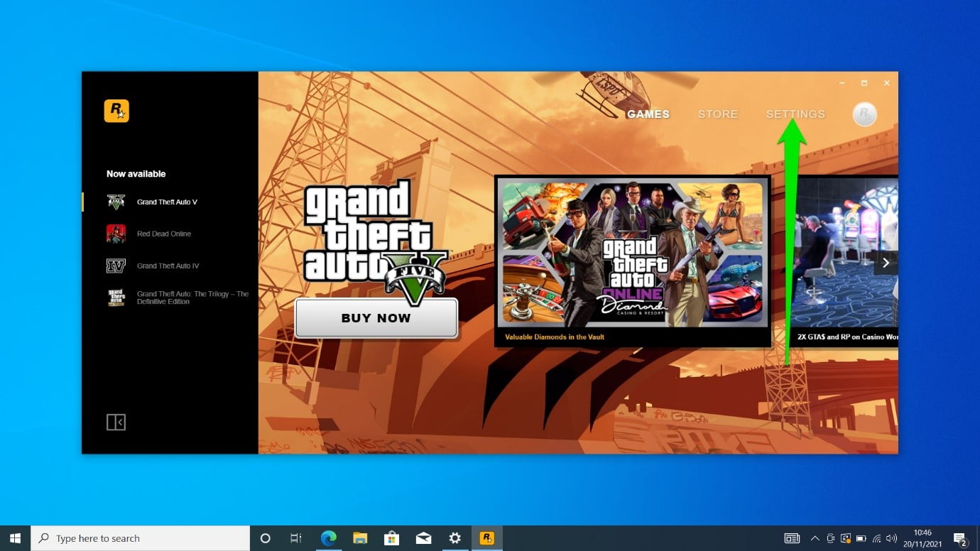Select the Grand Theft Auto IV icon
980x551 pixels.
pyautogui.click(x=116, y=266)
